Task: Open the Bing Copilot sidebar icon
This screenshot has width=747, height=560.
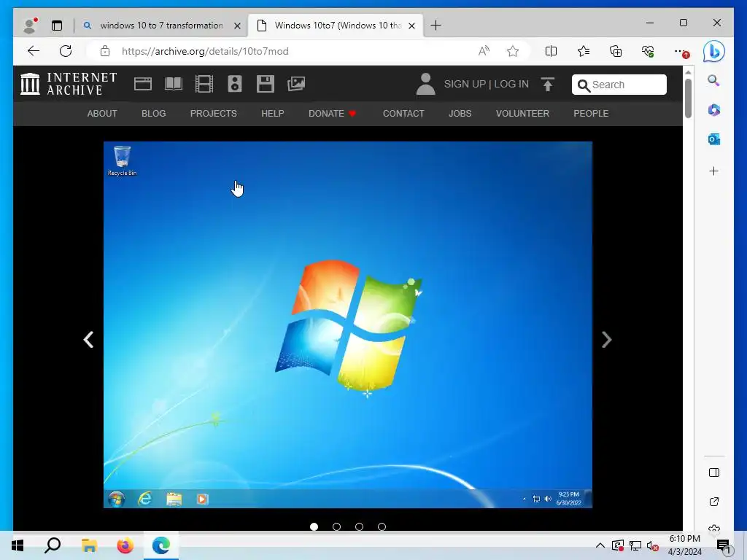Action: tap(713, 51)
